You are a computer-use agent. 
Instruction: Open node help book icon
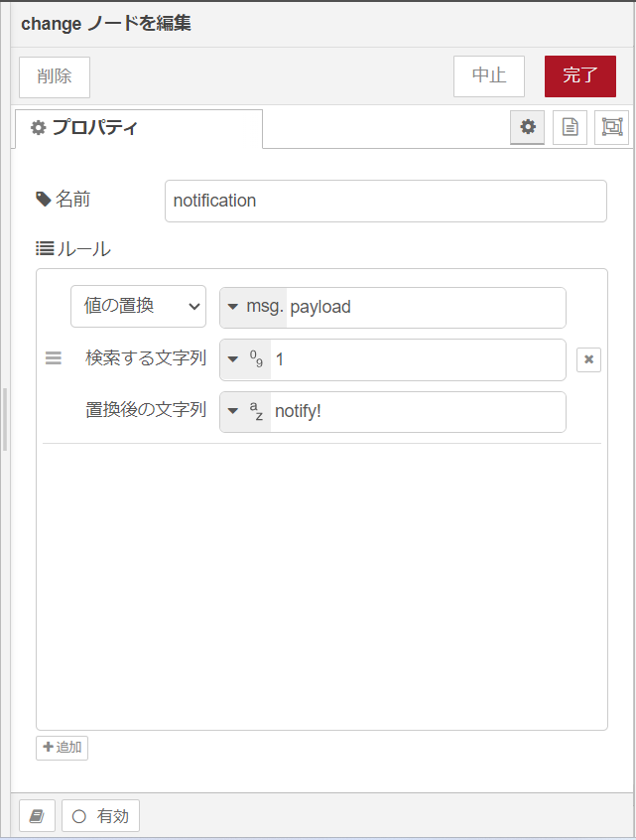(37, 816)
